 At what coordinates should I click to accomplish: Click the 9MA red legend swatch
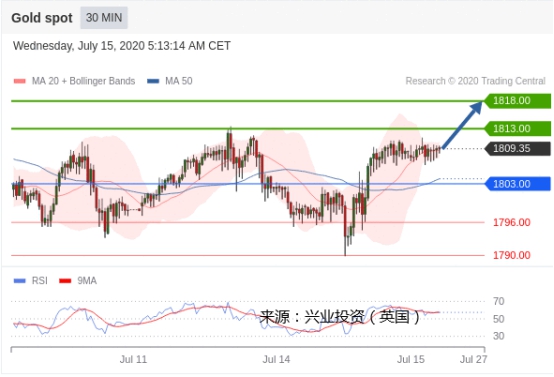(65, 281)
